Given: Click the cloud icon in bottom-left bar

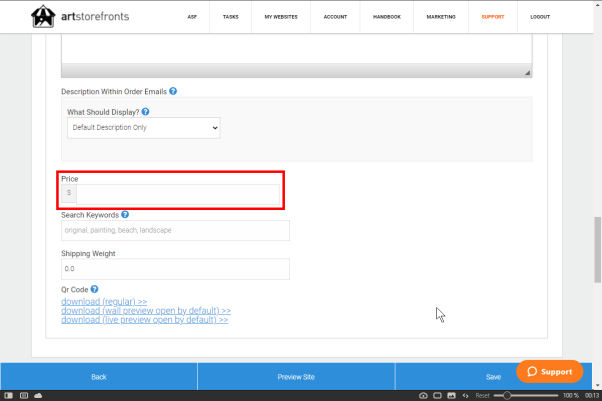Looking at the screenshot, I should click(38, 396).
